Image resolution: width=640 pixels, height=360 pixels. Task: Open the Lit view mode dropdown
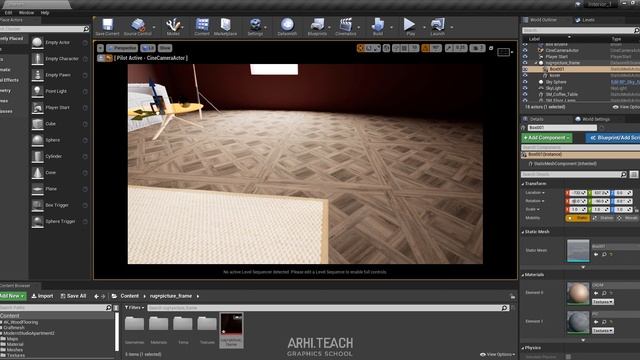(x=148, y=48)
